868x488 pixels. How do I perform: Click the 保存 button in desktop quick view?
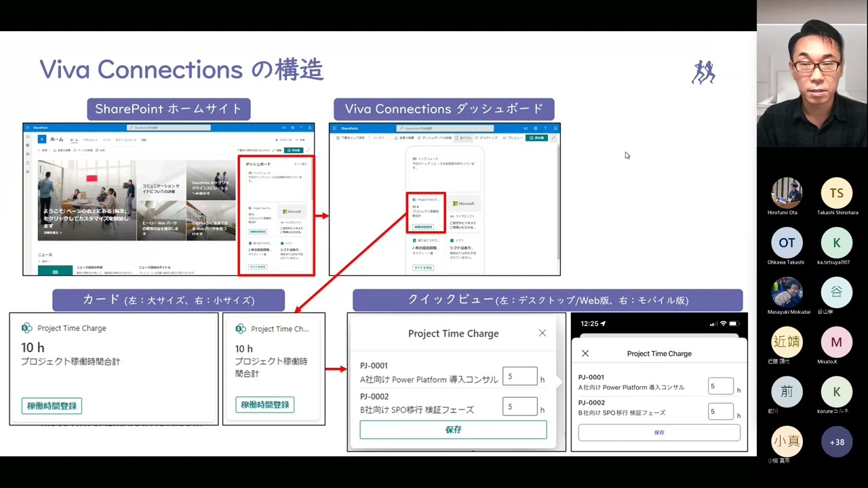coord(453,430)
